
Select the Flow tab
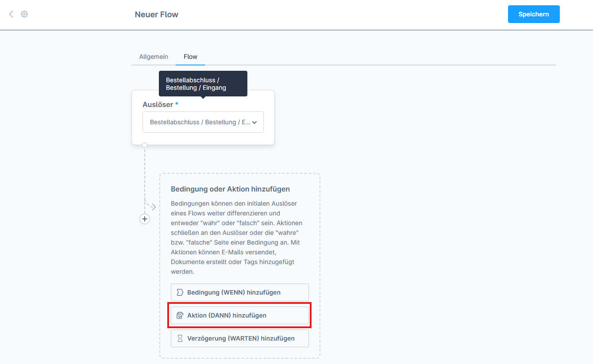coord(190,57)
